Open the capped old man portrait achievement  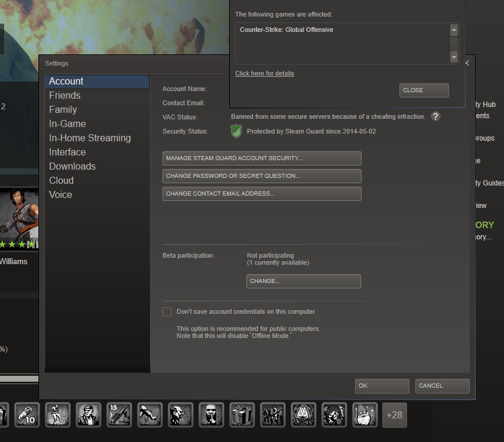89,415
